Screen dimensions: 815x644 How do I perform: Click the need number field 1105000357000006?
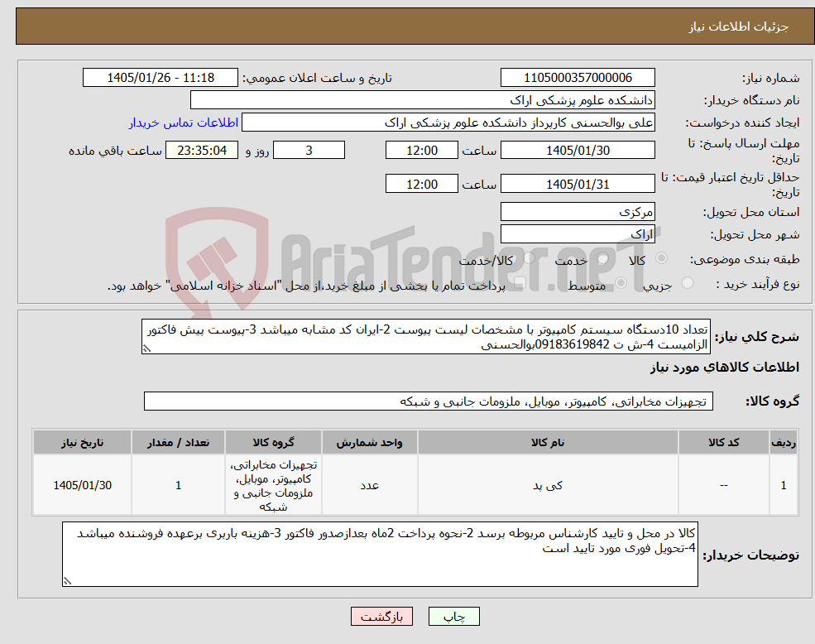(578, 78)
